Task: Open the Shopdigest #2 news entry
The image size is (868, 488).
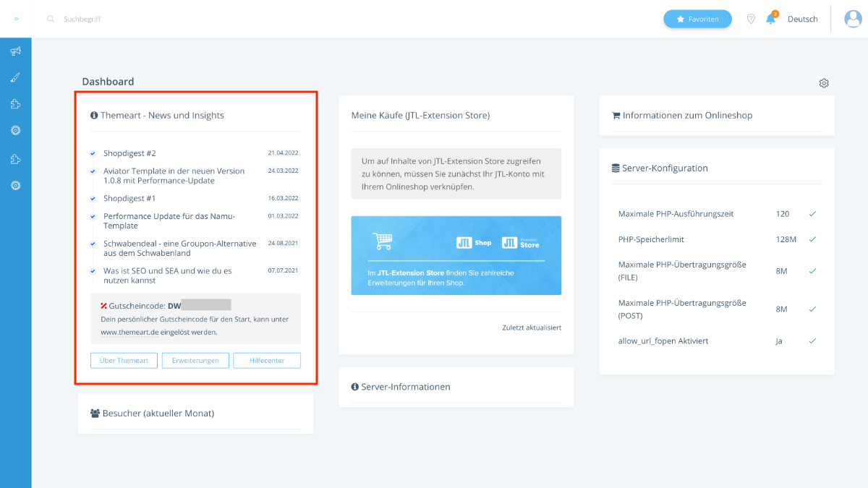Action: coord(129,154)
